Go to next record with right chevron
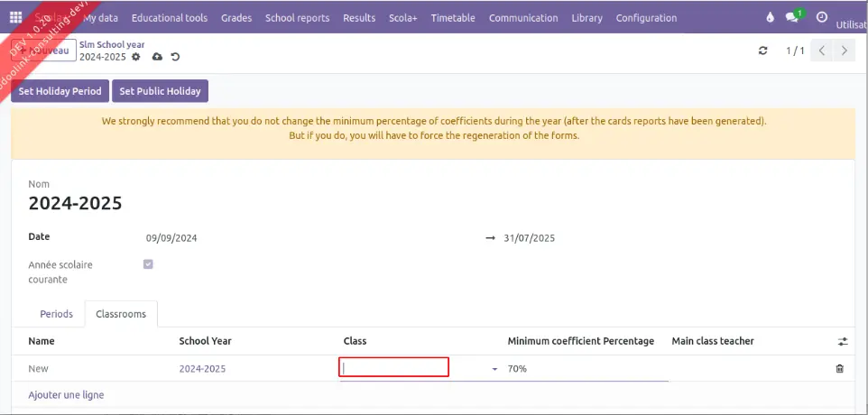868x415 pixels. (x=844, y=51)
